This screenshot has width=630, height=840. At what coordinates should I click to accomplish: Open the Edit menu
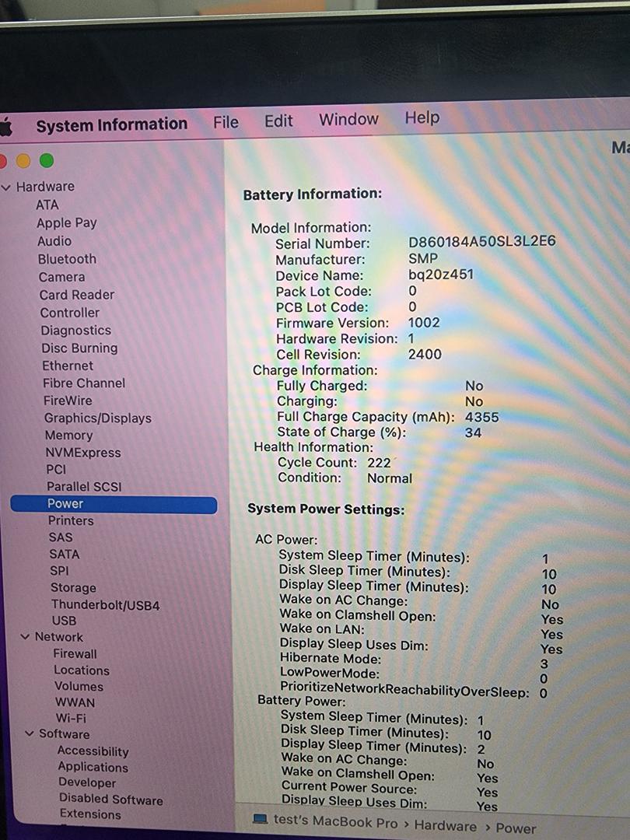278,121
